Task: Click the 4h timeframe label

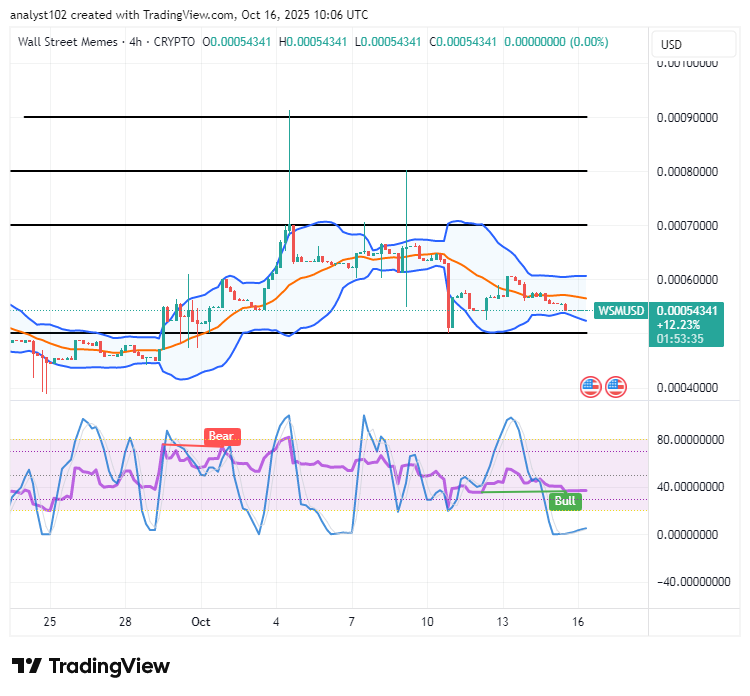Action: coord(136,42)
